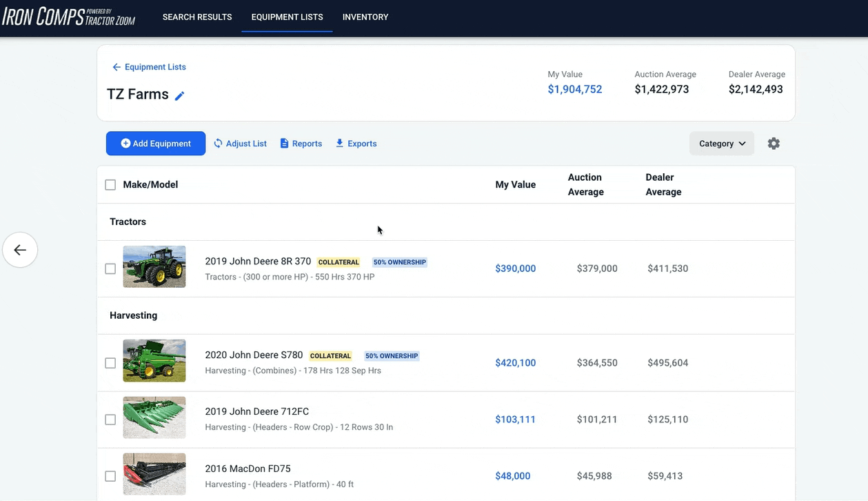Click dealer value $59,413
Image resolution: width=868 pixels, height=501 pixels.
click(665, 476)
